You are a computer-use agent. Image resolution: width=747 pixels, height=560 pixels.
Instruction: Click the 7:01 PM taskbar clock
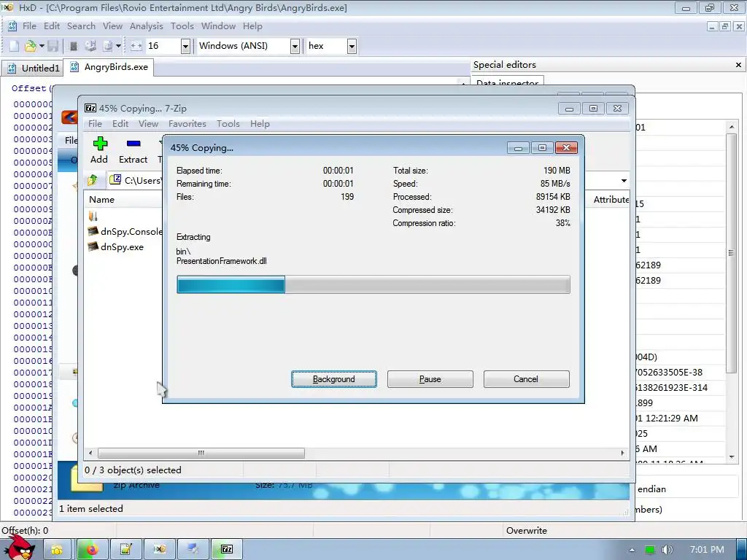[x=706, y=550]
